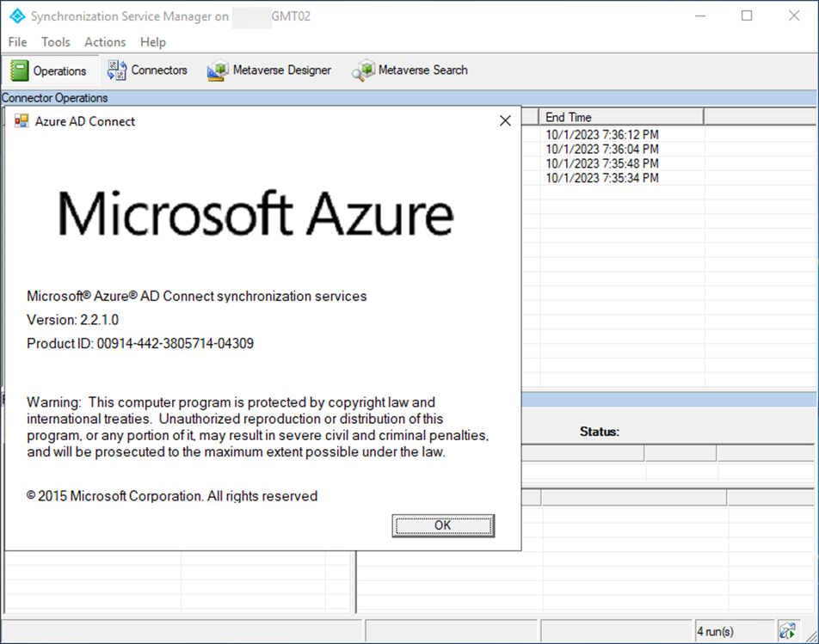819x644 pixels.
Task: Open the Help menu
Action: pyautogui.click(x=153, y=42)
